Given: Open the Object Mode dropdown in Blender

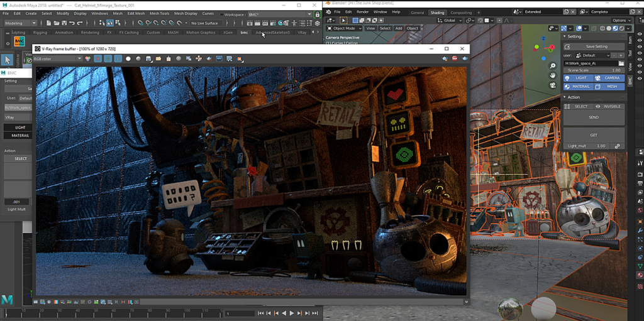Looking at the screenshot, I should [x=344, y=28].
